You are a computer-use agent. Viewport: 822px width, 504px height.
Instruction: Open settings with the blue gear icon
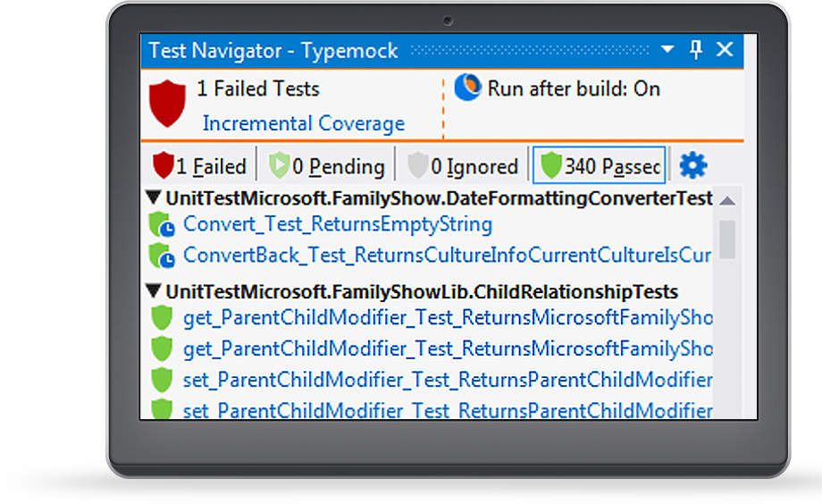(x=693, y=165)
